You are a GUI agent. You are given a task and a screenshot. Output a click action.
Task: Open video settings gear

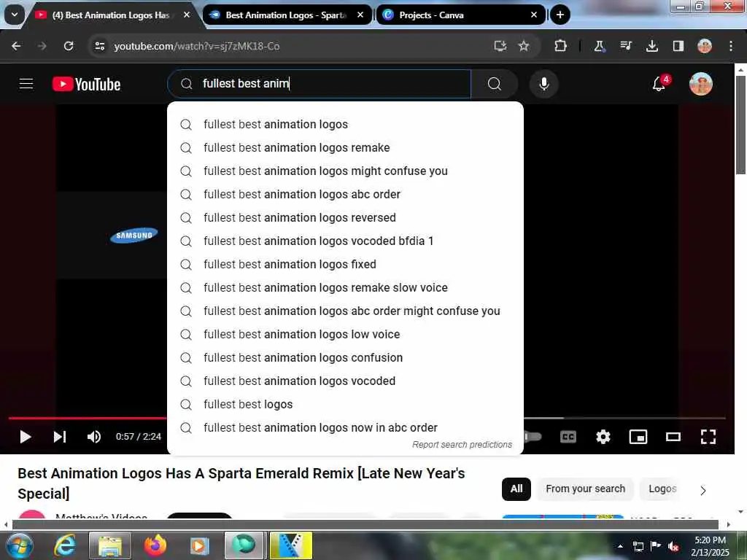click(x=603, y=437)
